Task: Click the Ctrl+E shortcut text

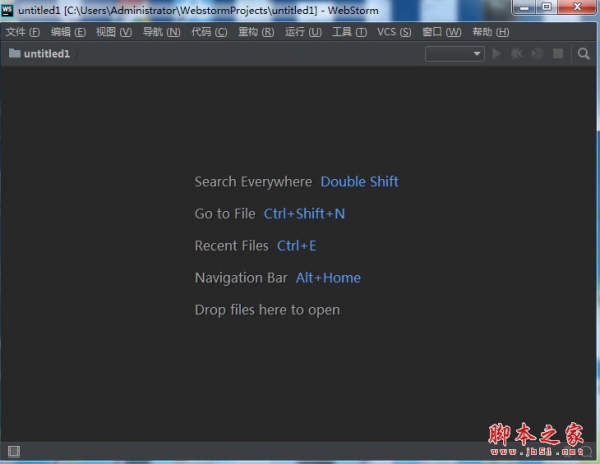Action: point(297,246)
